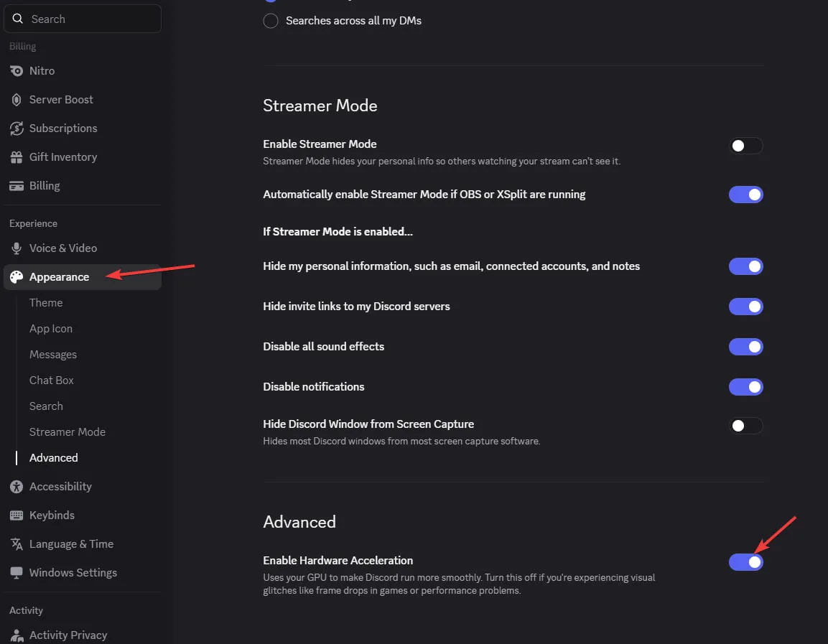This screenshot has width=828, height=644.
Task: Open Accessibility settings
Action: tap(82, 487)
